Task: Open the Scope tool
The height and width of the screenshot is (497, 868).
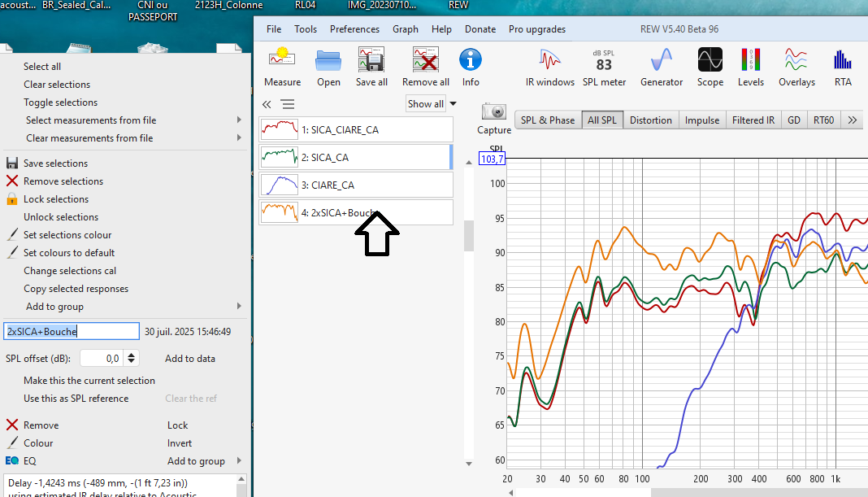Action: coord(710,67)
